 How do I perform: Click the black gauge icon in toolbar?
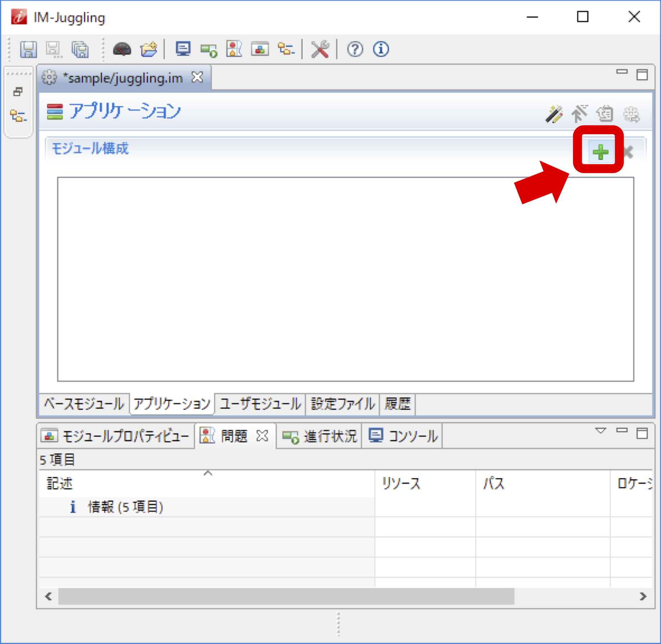(122, 50)
